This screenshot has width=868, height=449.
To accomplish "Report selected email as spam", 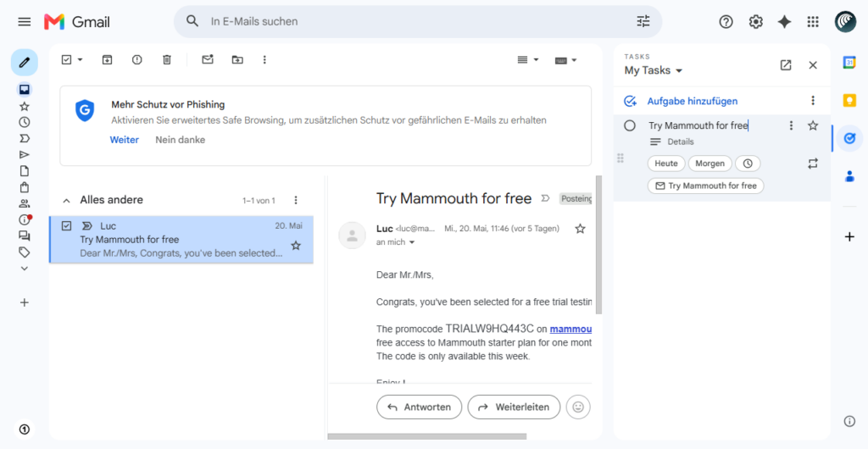I will coord(136,59).
